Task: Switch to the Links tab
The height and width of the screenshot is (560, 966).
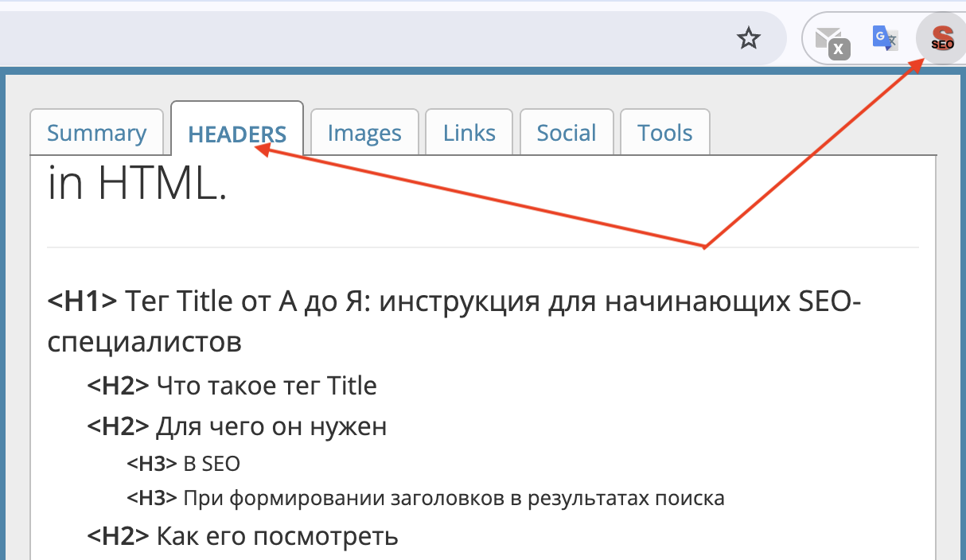Action: tap(469, 132)
